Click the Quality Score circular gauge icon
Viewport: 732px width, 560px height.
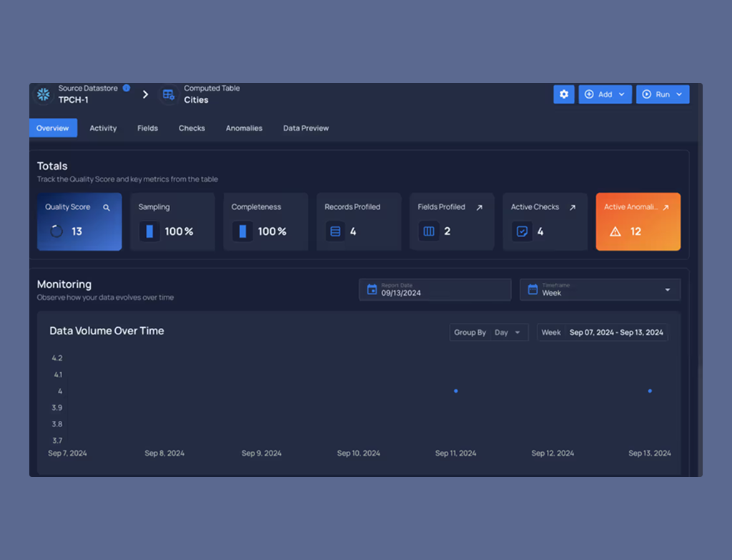point(56,231)
